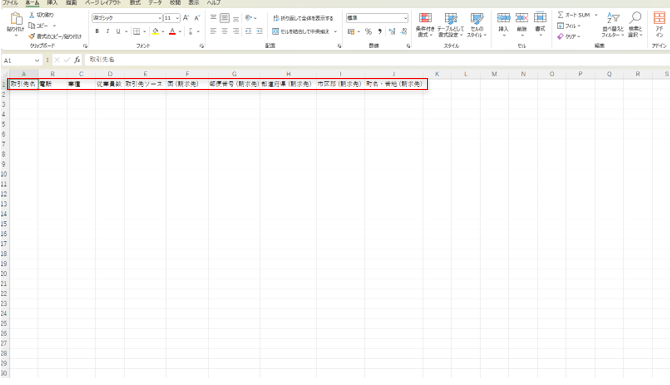Apply the yellow fill color bucket
The height and width of the screenshot is (385, 670).
click(x=156, y=31)
